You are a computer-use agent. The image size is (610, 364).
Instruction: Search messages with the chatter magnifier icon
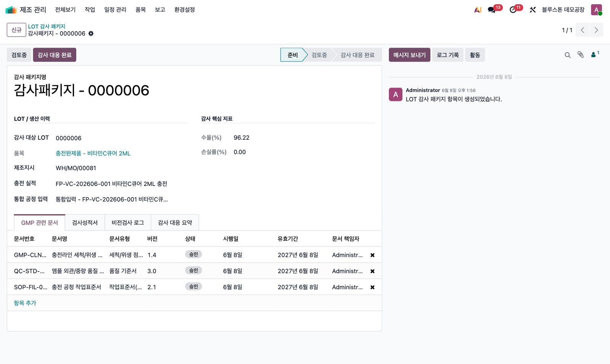coord(568,55)
